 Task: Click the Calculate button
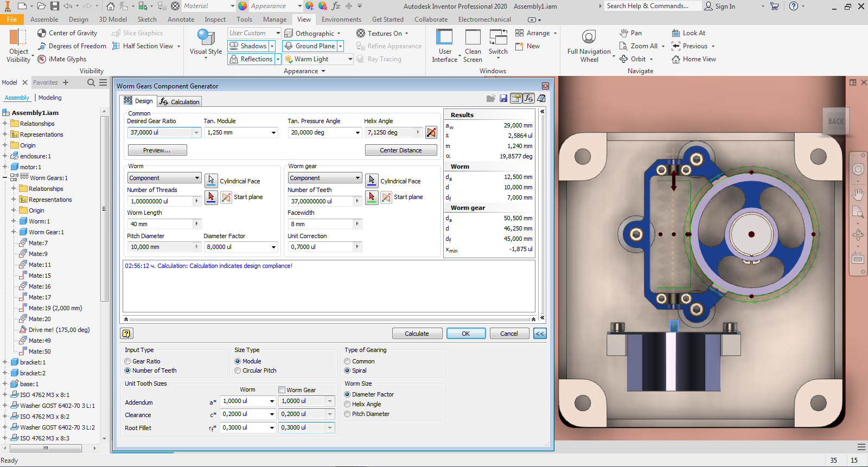click(417, 334)
